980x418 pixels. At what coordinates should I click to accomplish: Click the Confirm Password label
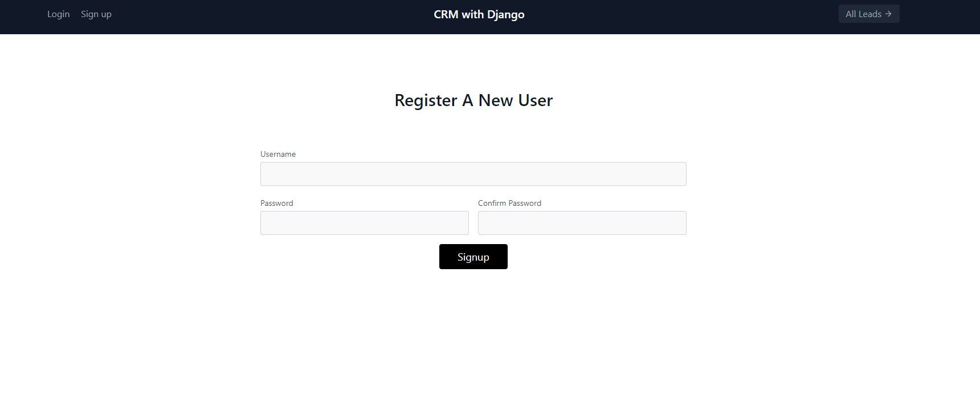[x=509, y=203]
